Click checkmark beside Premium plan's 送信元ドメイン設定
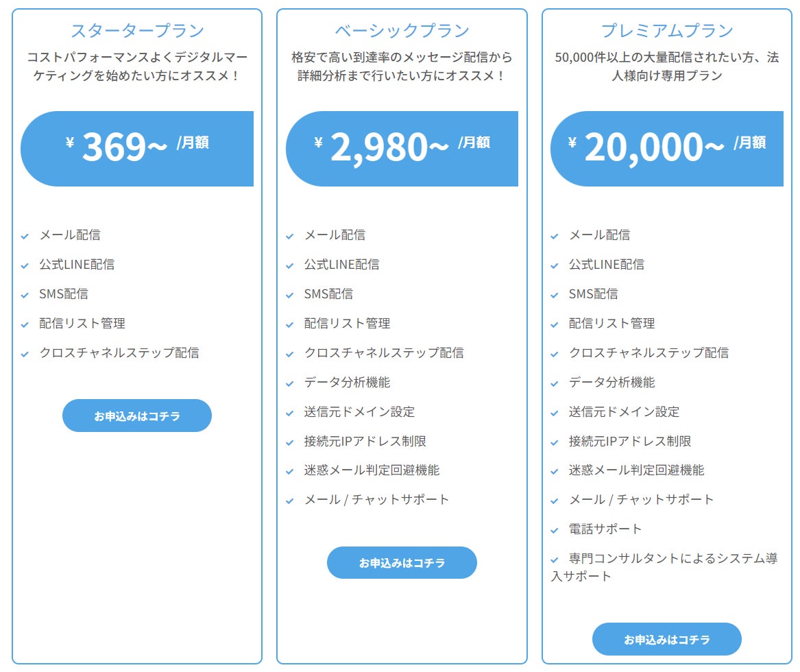This screenshot has width=800, height=672. (555, 413)
